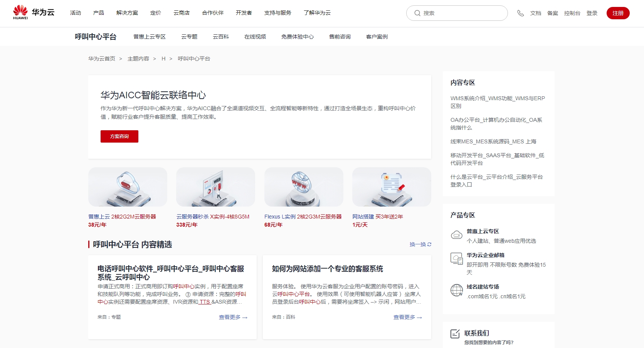The width and height of the screenshot is (644, 348).
Task: Click the 华为云 brand text
Action: pyautogui.click(x=43, y=12)
